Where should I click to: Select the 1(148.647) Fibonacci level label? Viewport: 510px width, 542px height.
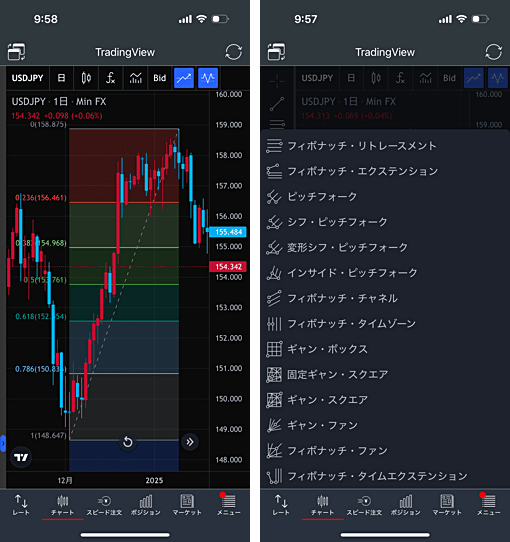pyautogui.click(x=48, y=436)
